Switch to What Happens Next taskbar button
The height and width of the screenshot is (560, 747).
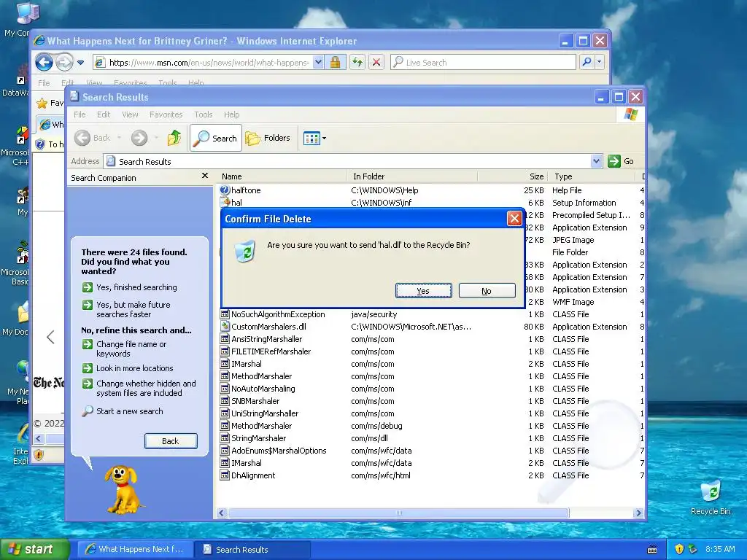(x=135, y=549)
